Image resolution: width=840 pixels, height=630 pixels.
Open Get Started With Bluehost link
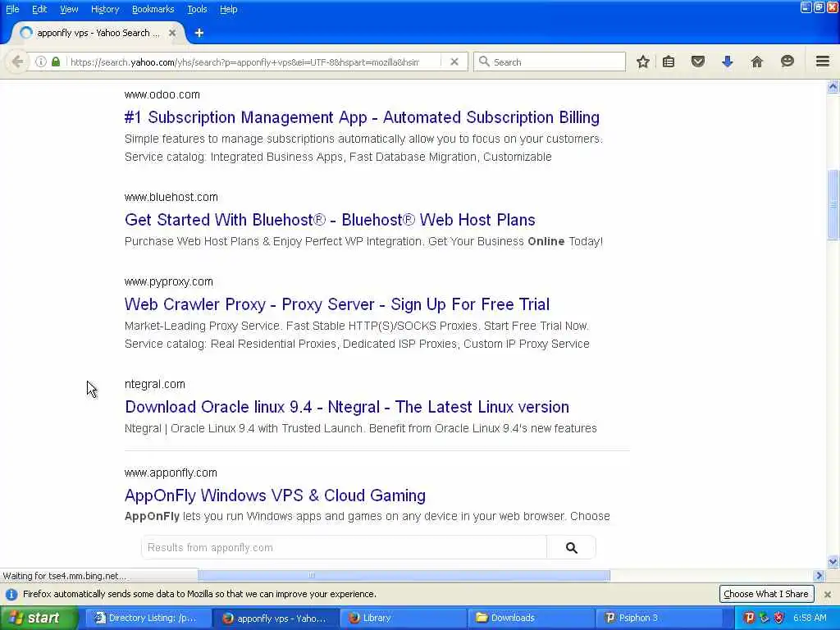[330, 220]
